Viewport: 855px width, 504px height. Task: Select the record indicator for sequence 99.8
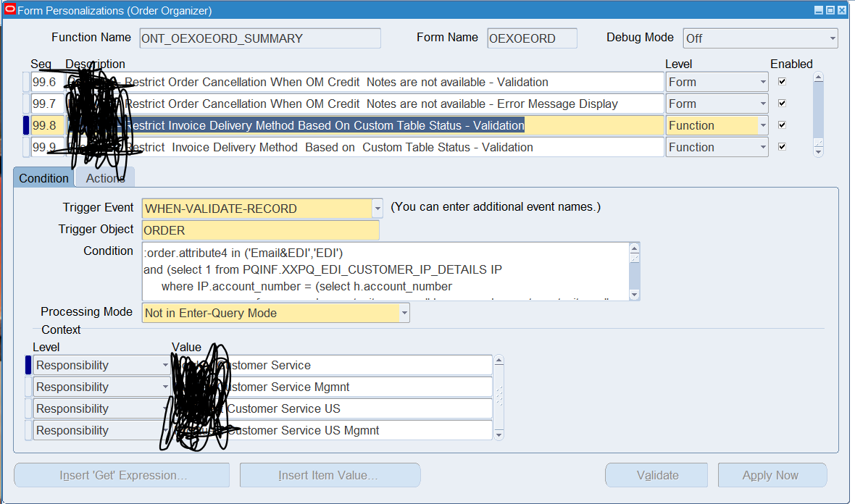tap(26, 125)
